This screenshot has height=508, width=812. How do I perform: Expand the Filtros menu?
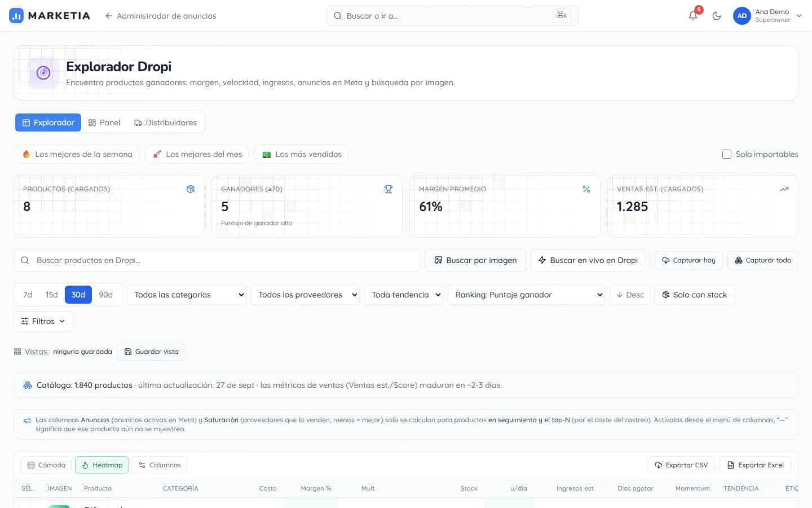click(43, 321)
